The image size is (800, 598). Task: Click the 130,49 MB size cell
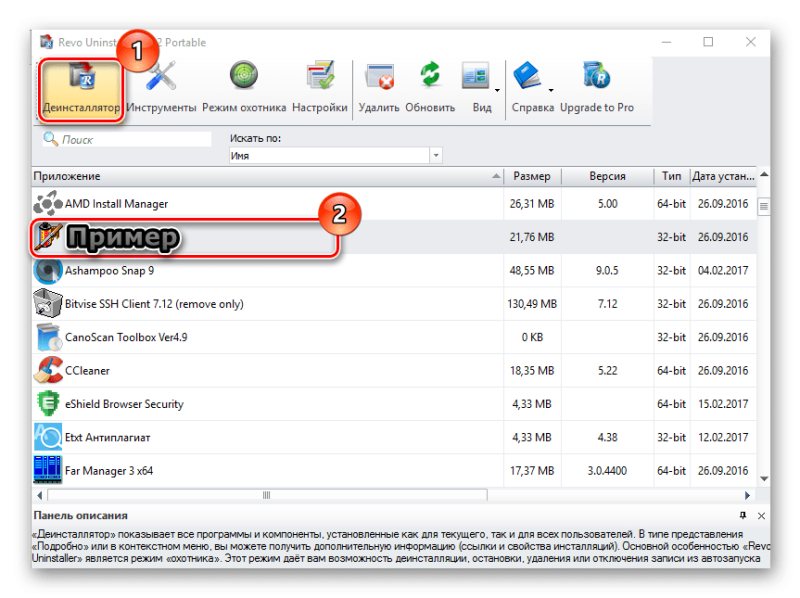(x=532, y=304)
